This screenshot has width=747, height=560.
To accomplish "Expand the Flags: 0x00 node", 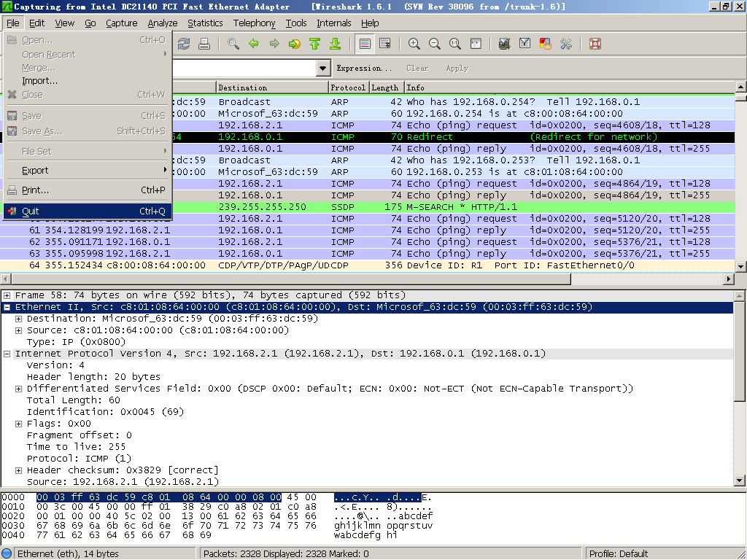I will (x=18, y=424).
